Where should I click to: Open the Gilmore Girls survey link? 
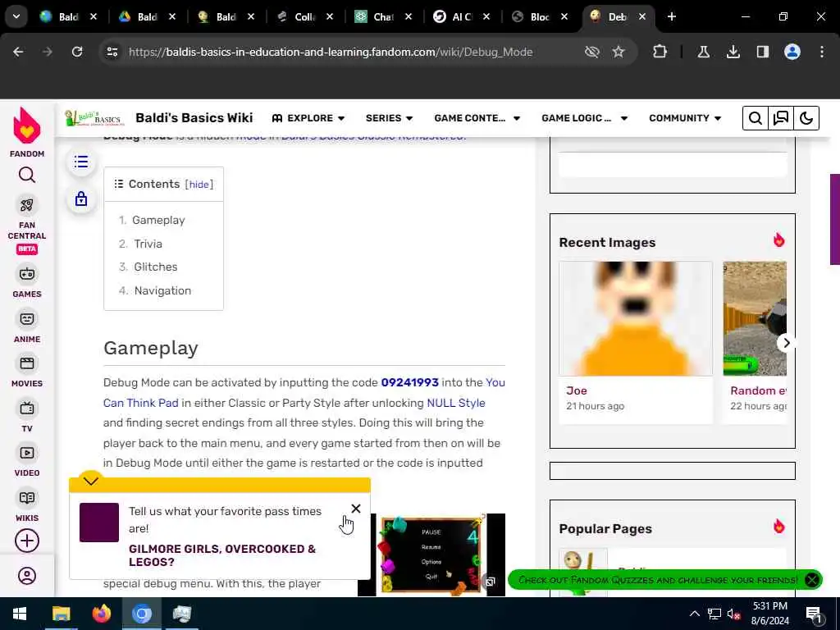pyautogui.click(x=222, y=555)
